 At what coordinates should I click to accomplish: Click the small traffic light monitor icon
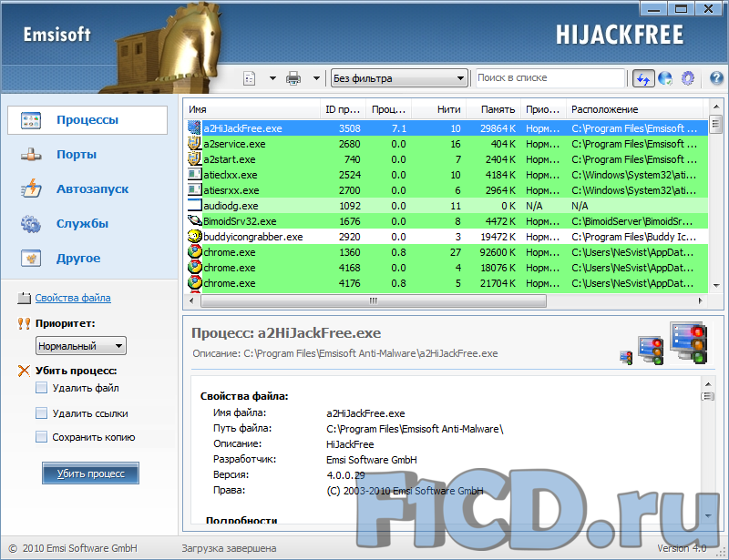point(626,357)
